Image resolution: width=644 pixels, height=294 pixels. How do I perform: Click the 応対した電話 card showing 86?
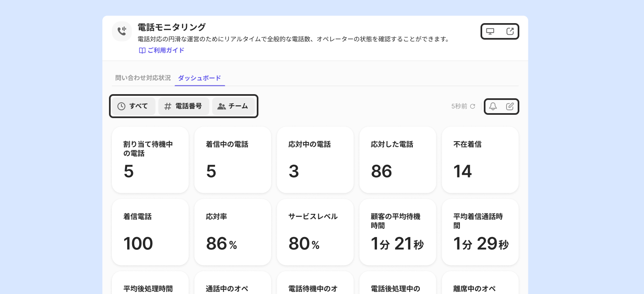click(x=398, y=160)
